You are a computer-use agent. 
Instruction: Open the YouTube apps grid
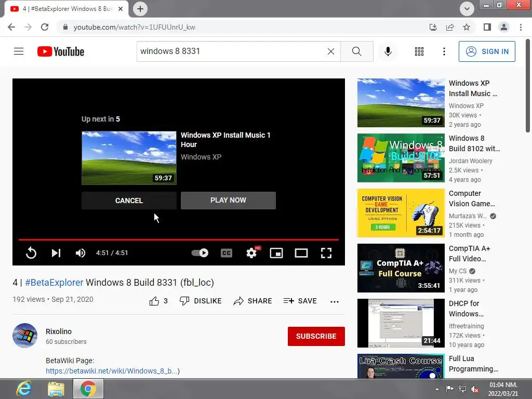[x=419, y=51]
